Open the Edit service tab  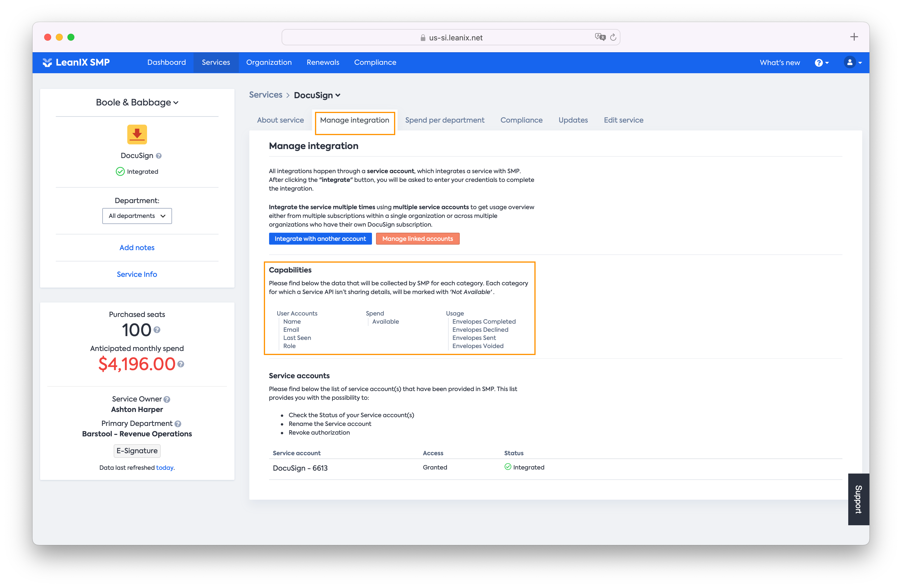(x=623, y=120)
